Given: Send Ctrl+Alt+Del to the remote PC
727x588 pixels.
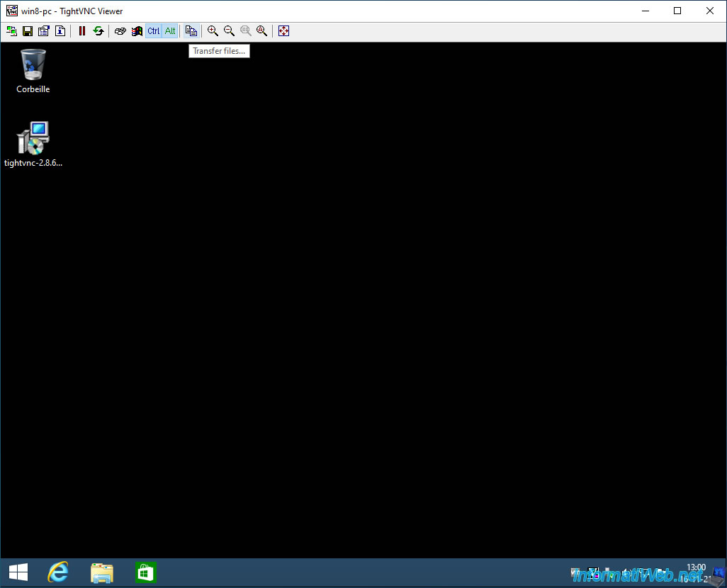Looking at the screenshot, I should [x=120, y=31].
